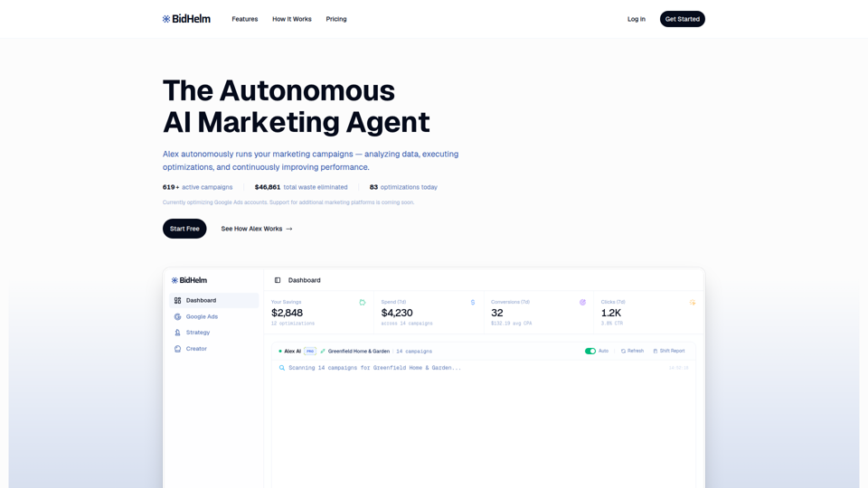868x488 pixels.
Task: Follow the See How Alex Works link
Action: (x=256, y=229)
